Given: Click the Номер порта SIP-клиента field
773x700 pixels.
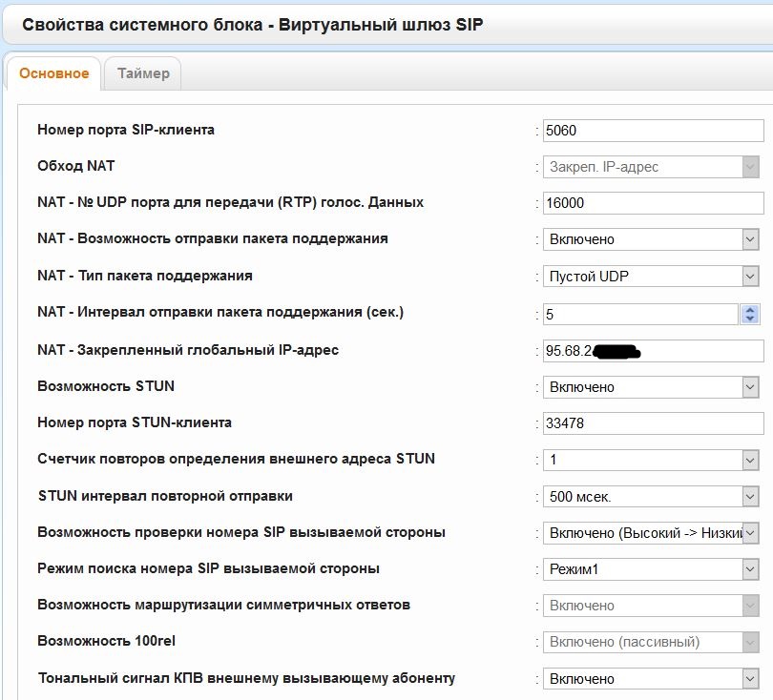Looking at the screenshot, I should point(653,131).
